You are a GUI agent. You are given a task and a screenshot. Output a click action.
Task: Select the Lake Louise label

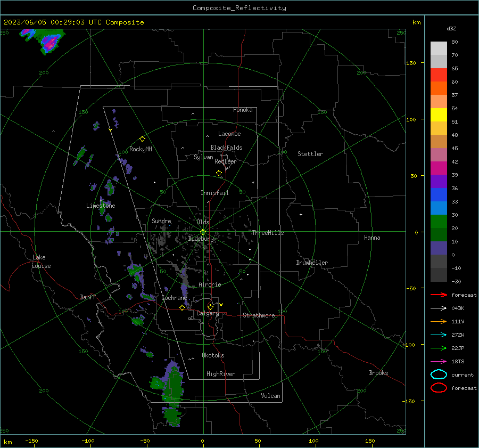coord(41,262)
